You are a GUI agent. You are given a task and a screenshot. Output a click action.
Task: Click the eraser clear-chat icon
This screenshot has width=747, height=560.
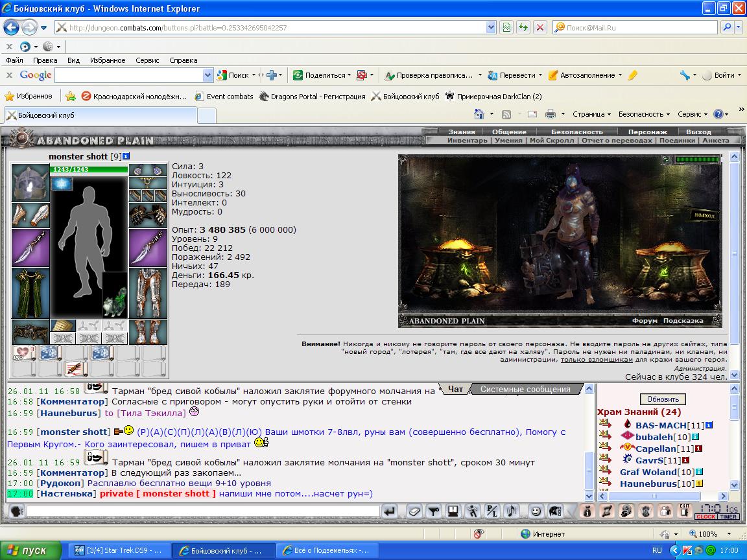[414, 511]
